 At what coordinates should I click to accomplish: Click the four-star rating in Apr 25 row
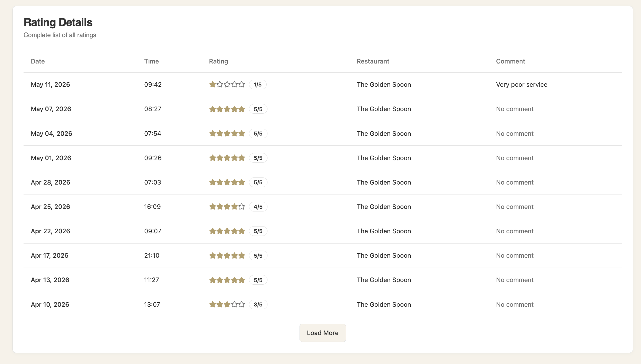tap(227, 207)
